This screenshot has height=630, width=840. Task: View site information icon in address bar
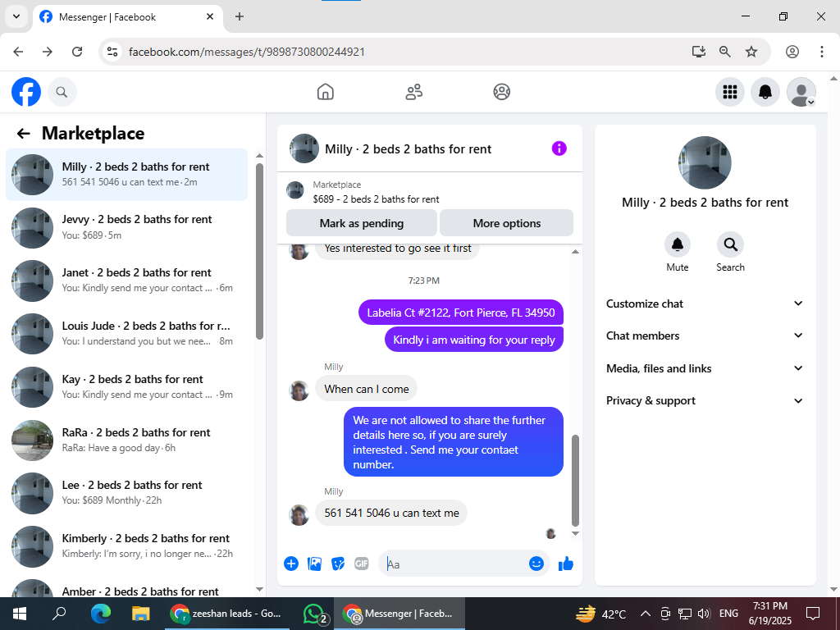tap(112, 52)
